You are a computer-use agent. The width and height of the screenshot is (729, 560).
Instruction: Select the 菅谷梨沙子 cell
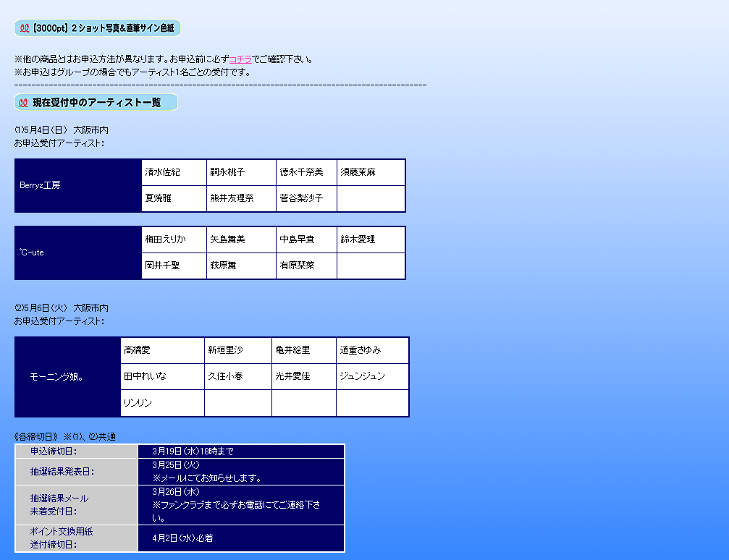point(306,198)
